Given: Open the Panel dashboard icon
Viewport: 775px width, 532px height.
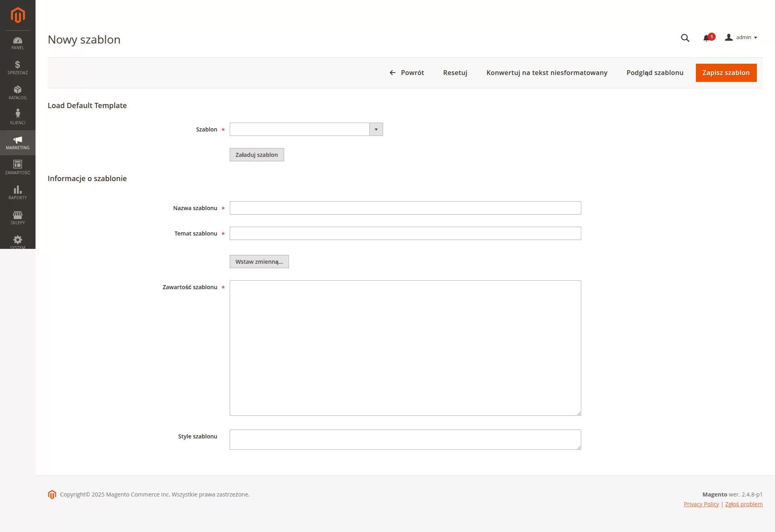Looking at the screenshot, I should 17,43.
